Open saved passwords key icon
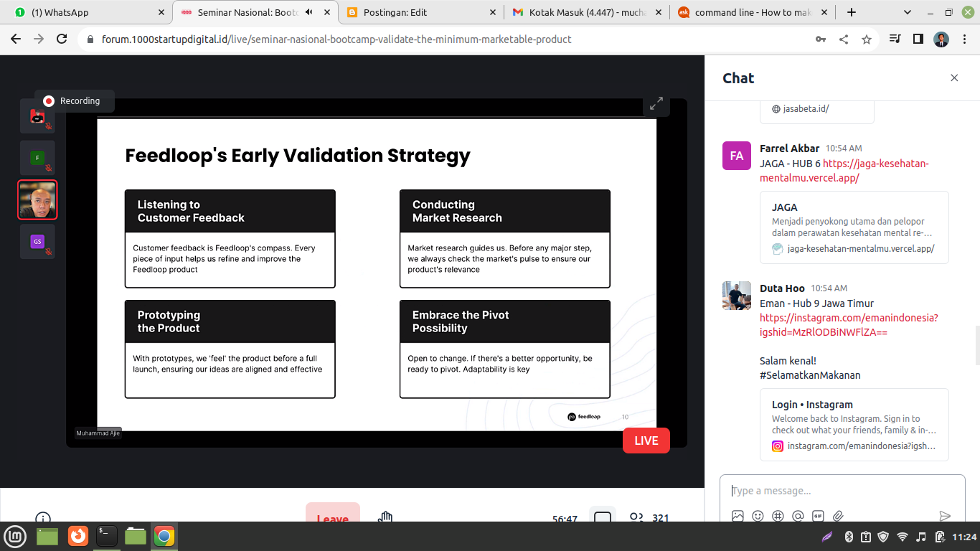 [821, 39]
